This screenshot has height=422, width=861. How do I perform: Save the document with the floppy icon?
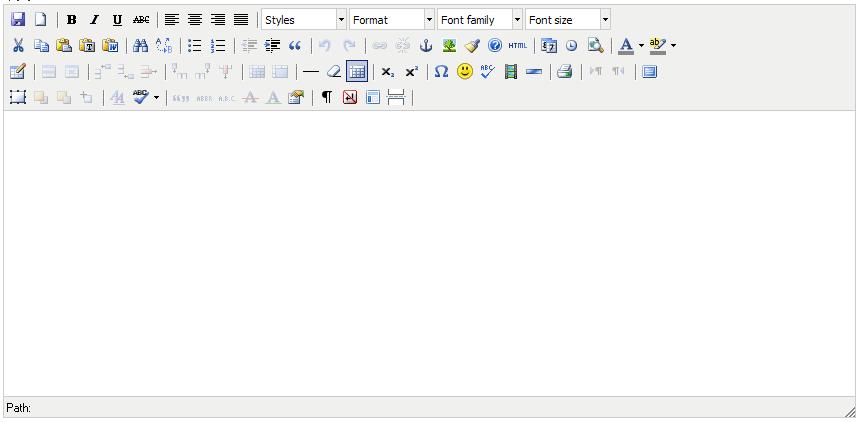pos(18,20)
